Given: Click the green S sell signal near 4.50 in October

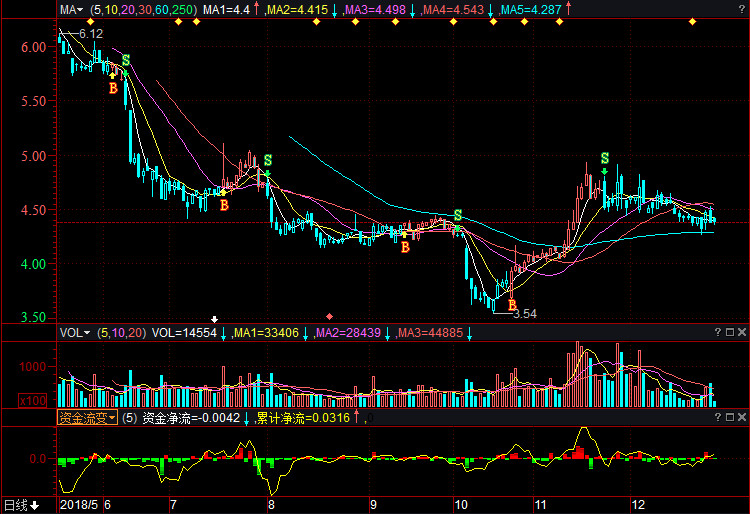Looking at the screenshot, I should point(458,215).
